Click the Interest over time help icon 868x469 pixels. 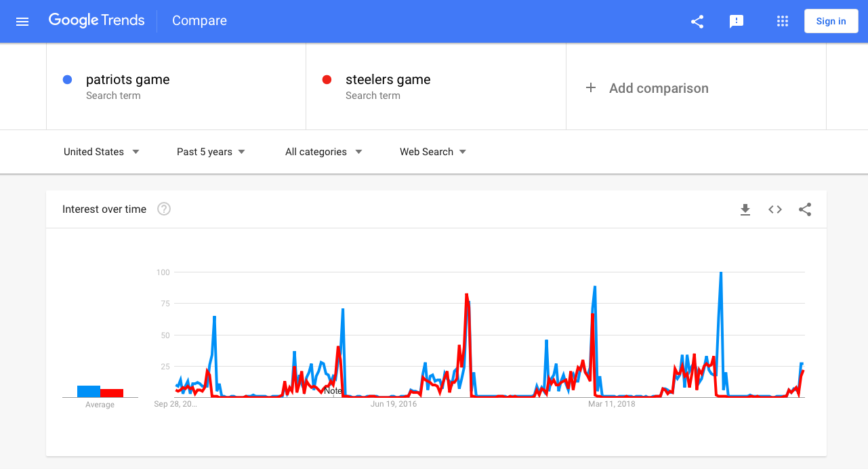tap(163, 209)
